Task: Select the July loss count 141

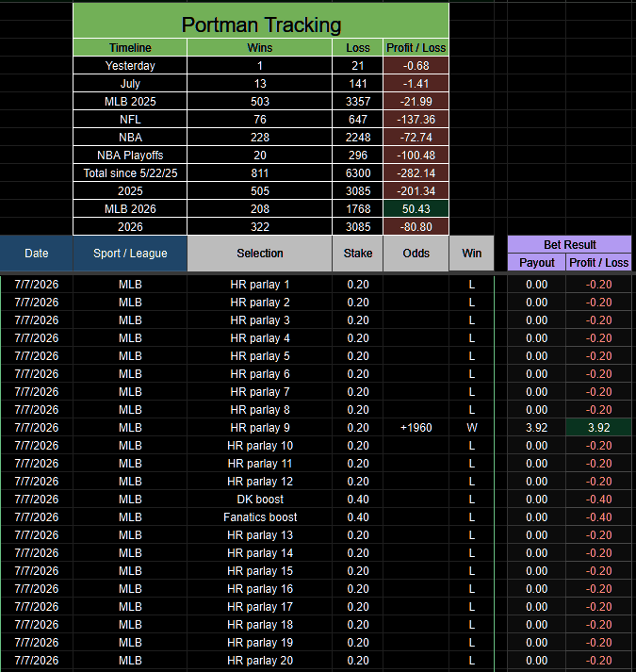Action: click(358, 84)
